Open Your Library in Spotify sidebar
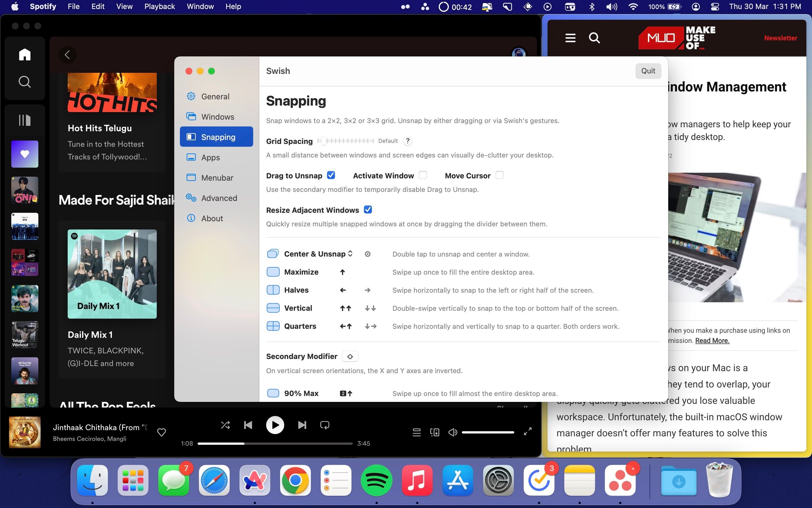Screen dimensions: 812x508 click(x=25, y=120)
